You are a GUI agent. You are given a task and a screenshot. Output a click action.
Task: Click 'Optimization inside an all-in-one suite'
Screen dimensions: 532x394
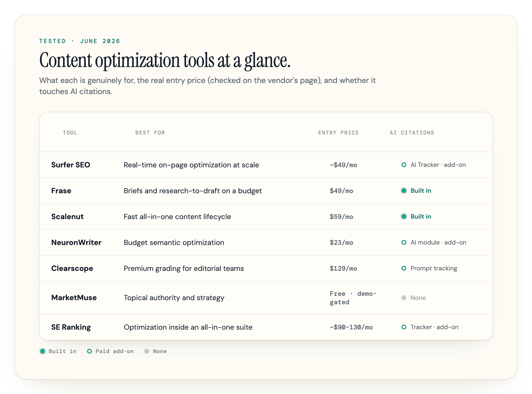click(x=188, y=327)
